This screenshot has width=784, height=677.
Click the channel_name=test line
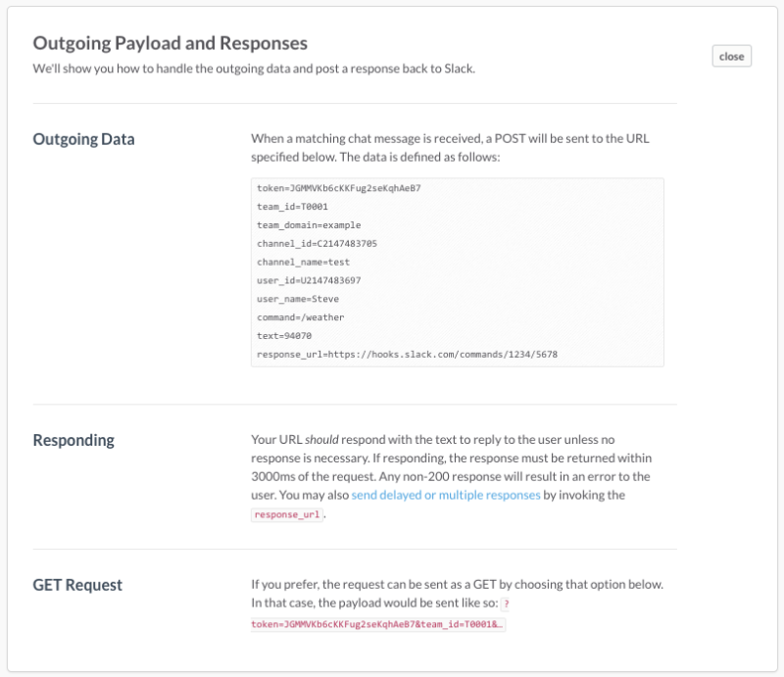(304, 262)
